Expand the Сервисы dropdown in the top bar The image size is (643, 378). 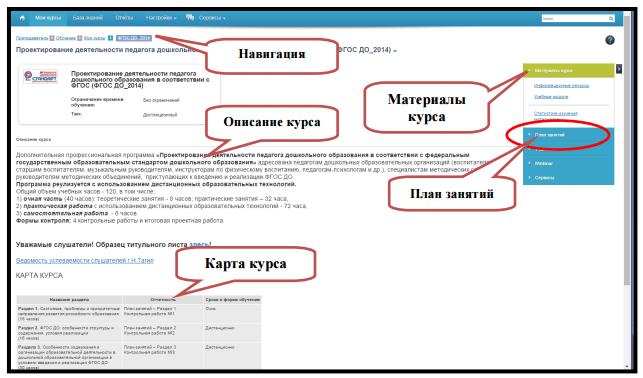[x=212, y=18]
